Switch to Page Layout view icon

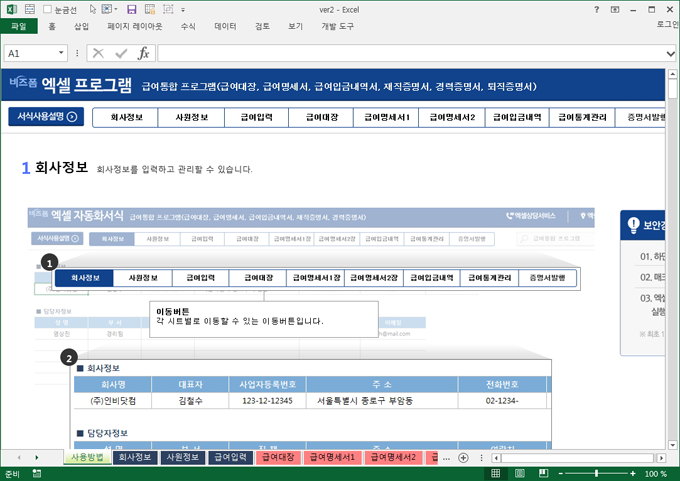coord(520,473)
